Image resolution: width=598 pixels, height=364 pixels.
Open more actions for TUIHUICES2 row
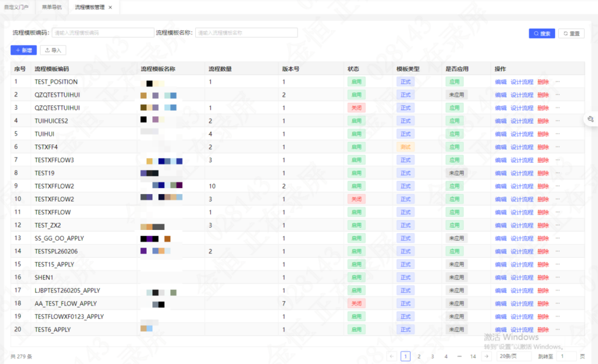click(558, 121)
